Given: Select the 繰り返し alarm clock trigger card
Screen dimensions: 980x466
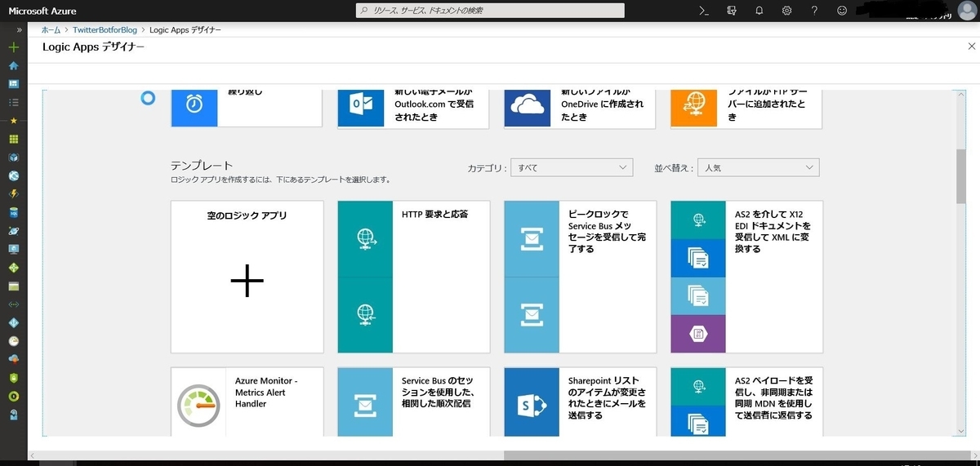Looking at the screenshot, I should point(247,109).
